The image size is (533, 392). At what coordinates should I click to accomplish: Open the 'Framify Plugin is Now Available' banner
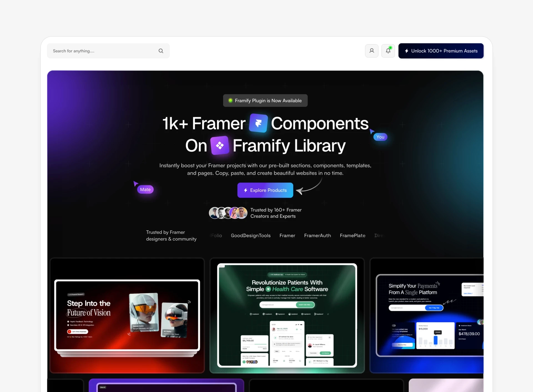click(265, 100)
